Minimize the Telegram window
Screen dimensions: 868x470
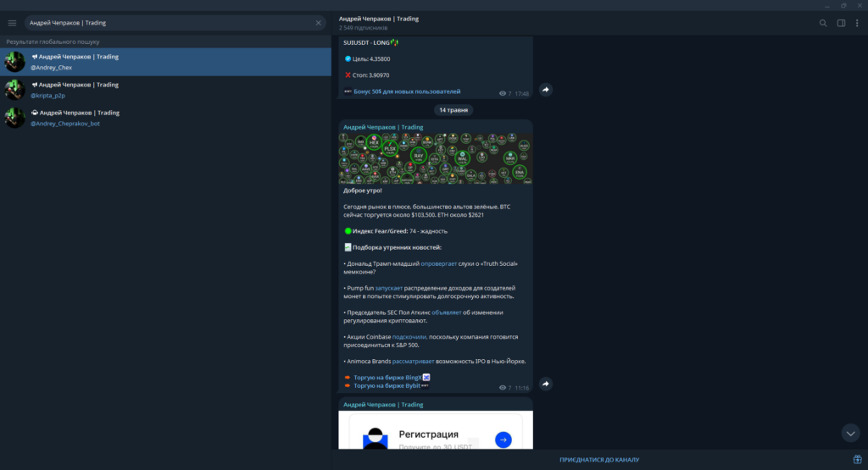pos(826,6)
